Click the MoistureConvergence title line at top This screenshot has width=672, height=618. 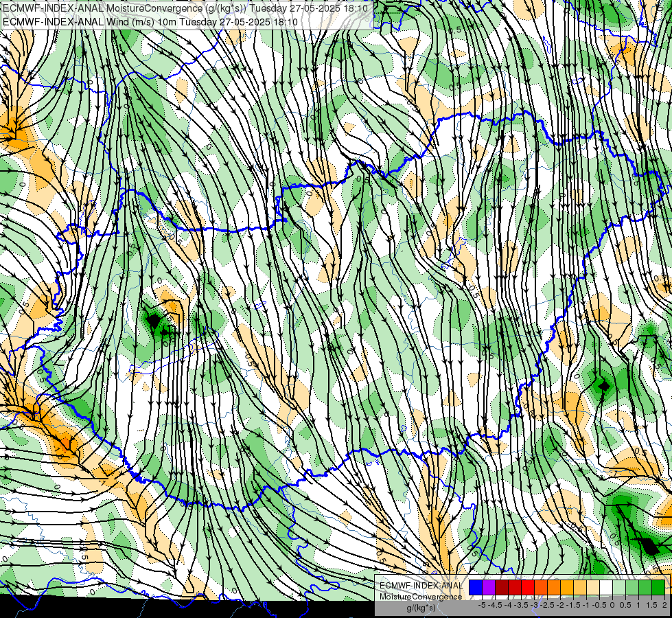185,8
